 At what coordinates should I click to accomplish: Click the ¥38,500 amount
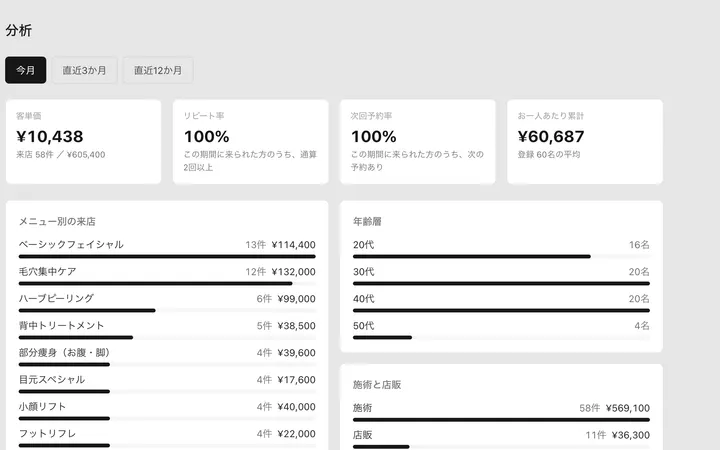coord(297,326)
